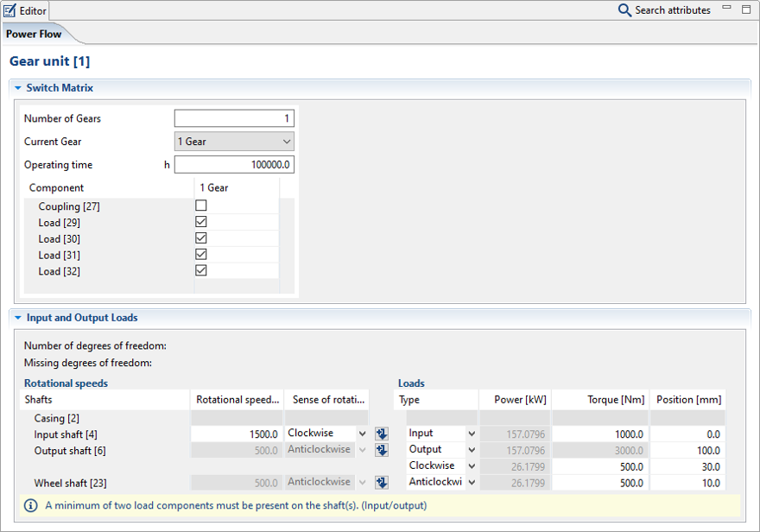Click the info icon in warning message
Viewport: 760px width, 532px height.
tap(30, 505)
